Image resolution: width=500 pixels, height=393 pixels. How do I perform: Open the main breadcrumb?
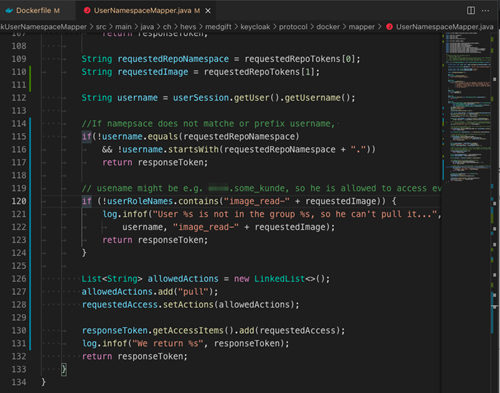pos(123,27)
